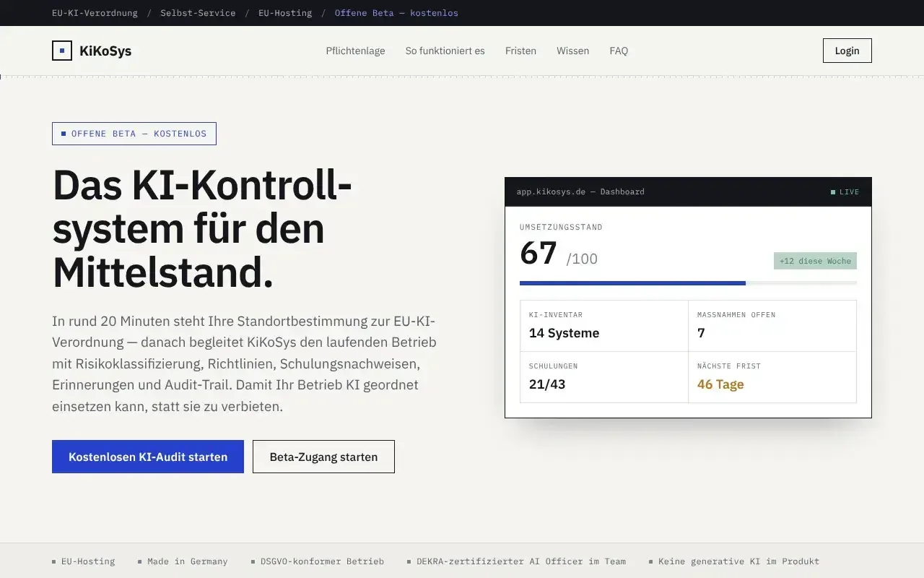Open the Fristen nav item
Image resolution: width=924 pixels, height=578 pixels.
(520, 51)
